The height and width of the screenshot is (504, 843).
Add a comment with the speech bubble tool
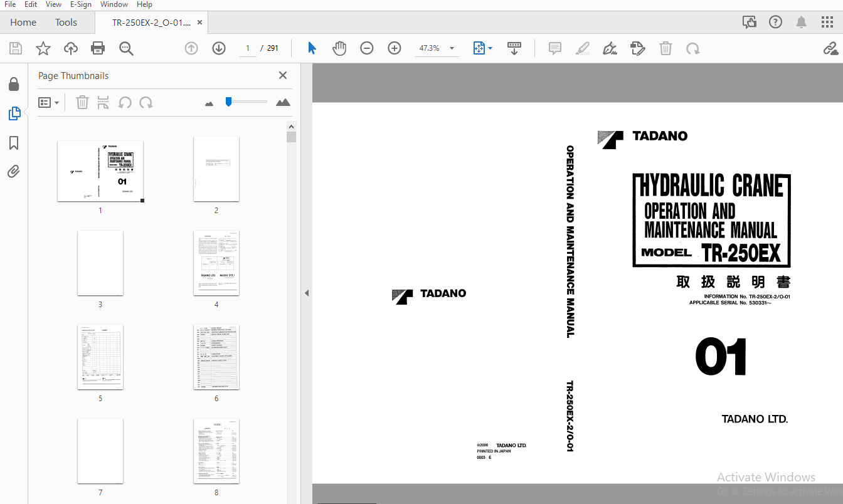[x=555, y=48]
